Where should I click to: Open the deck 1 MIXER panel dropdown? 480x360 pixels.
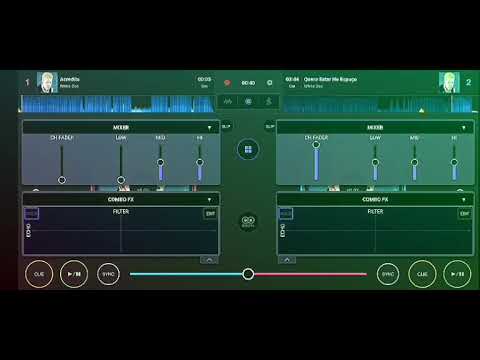pyautogui.click(x=209, y=128)
